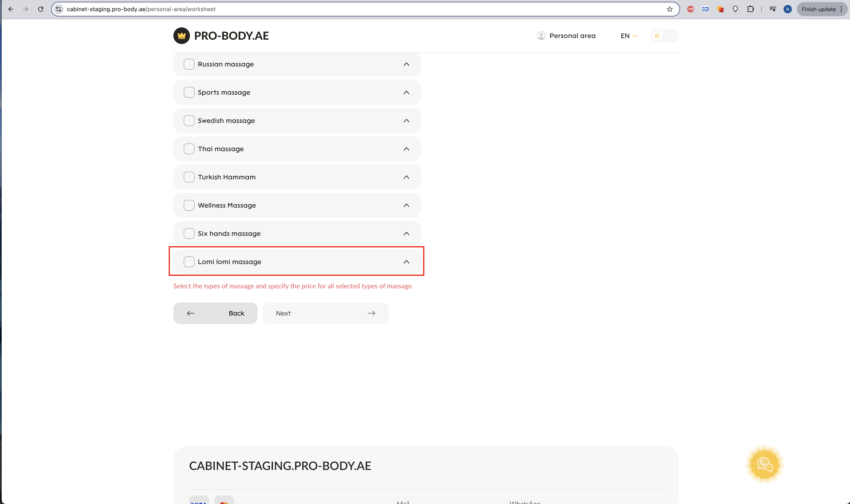View site information icon in address bar
The height and width of the screenshot is (504, 850).
click(59, 9)
